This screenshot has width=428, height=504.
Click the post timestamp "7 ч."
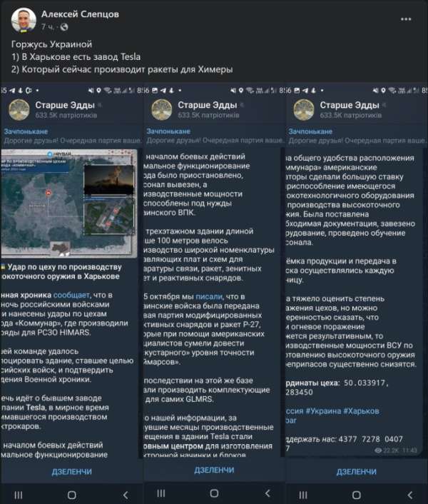[48, 27]
